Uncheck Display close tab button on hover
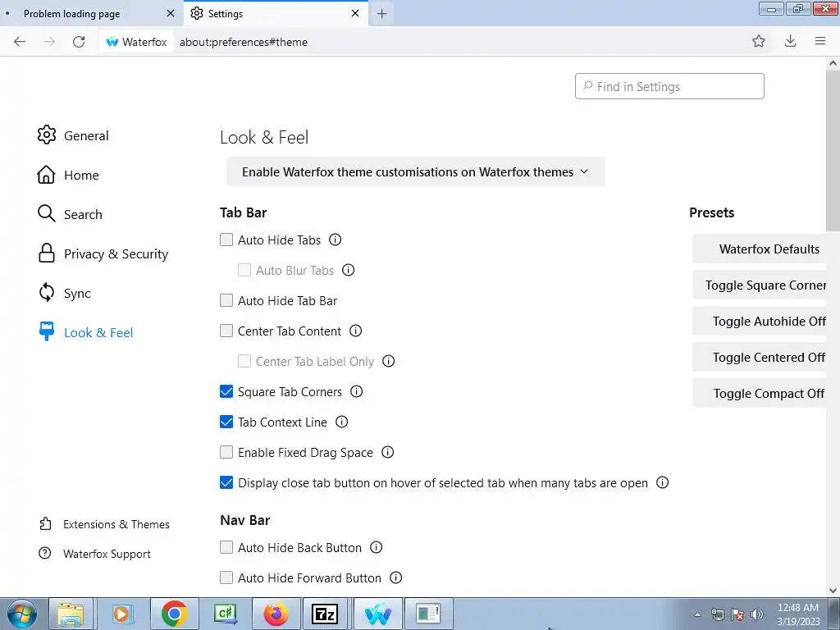This screenshot has height=630, width=840. (226, 482)
